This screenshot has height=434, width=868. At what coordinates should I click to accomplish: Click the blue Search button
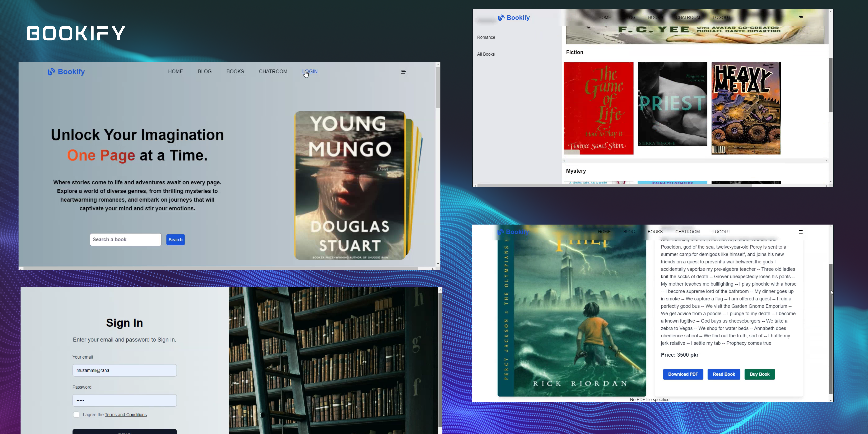(176, 240)
